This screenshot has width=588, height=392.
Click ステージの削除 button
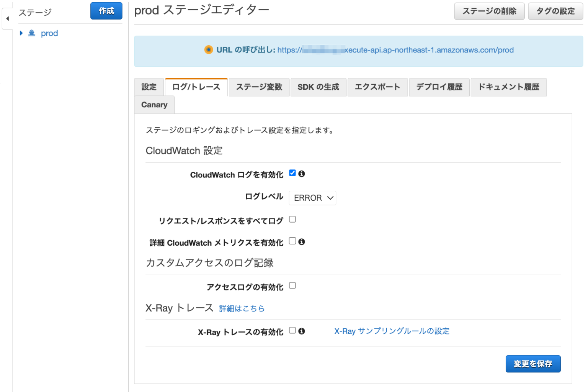pos(489,11)
